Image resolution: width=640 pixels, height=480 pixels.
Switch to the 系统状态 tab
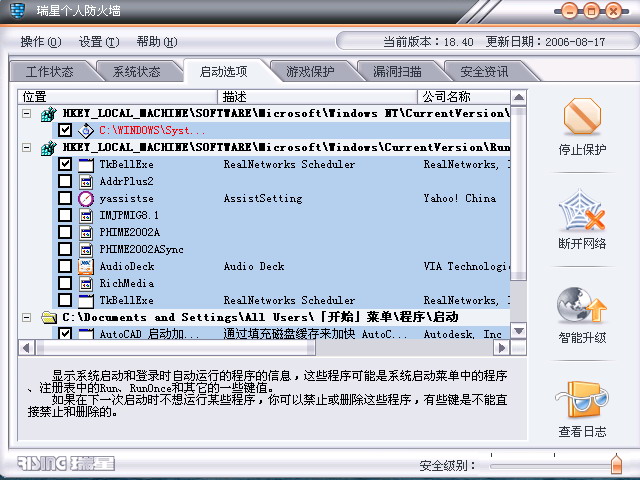point(136,72)
